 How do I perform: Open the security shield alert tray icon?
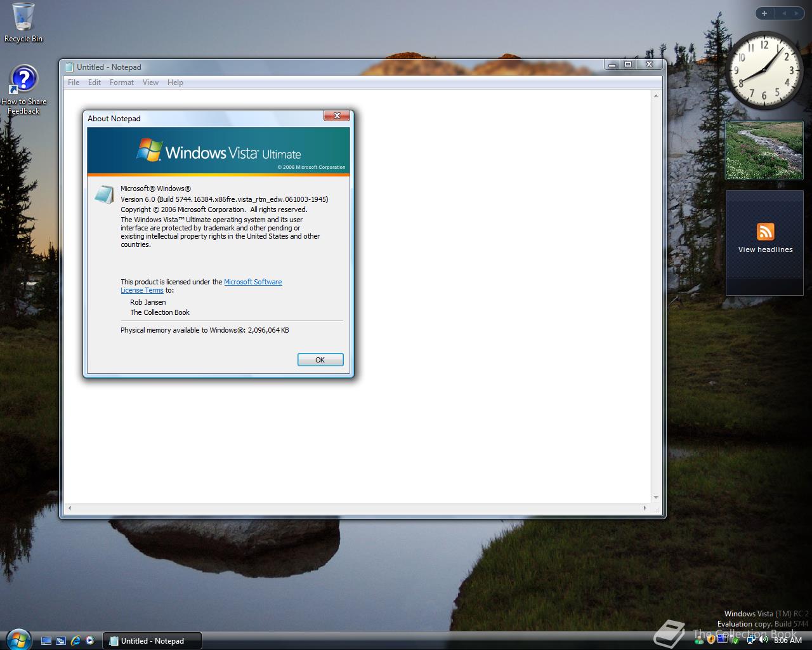pos(710,640)
